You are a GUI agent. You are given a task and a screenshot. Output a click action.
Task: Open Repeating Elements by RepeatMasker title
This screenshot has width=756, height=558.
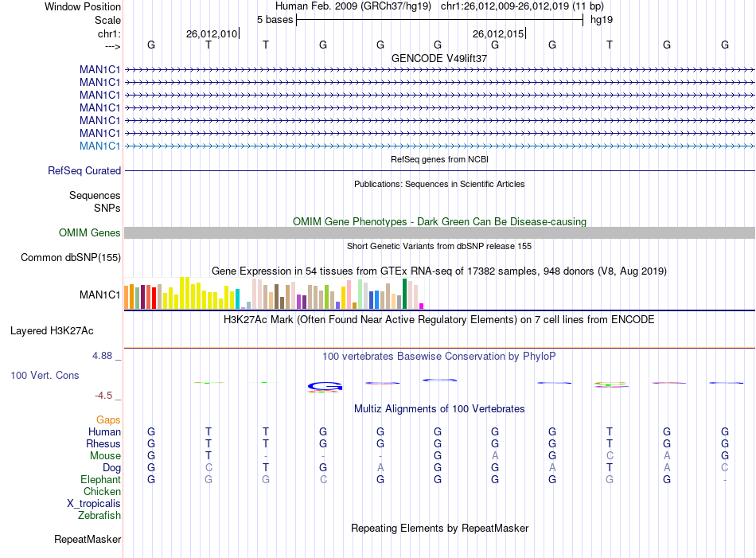click(x=439, y=528)
